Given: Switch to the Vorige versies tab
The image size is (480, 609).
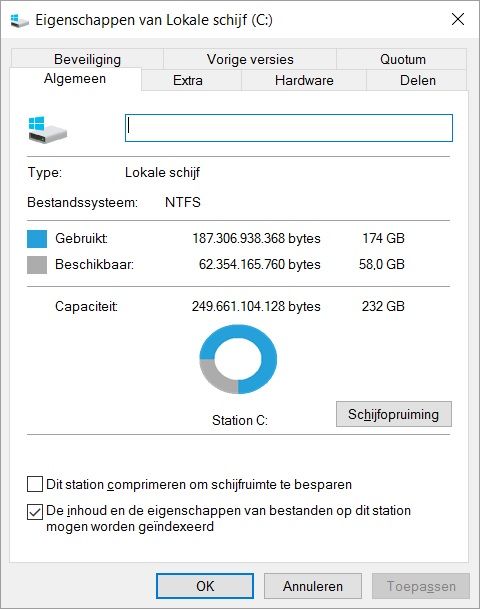Looking at the screenshot, I should coord(250,59).
